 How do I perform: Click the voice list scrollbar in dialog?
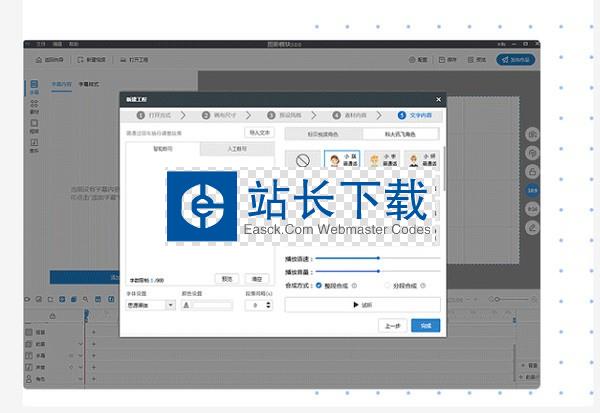444,168
